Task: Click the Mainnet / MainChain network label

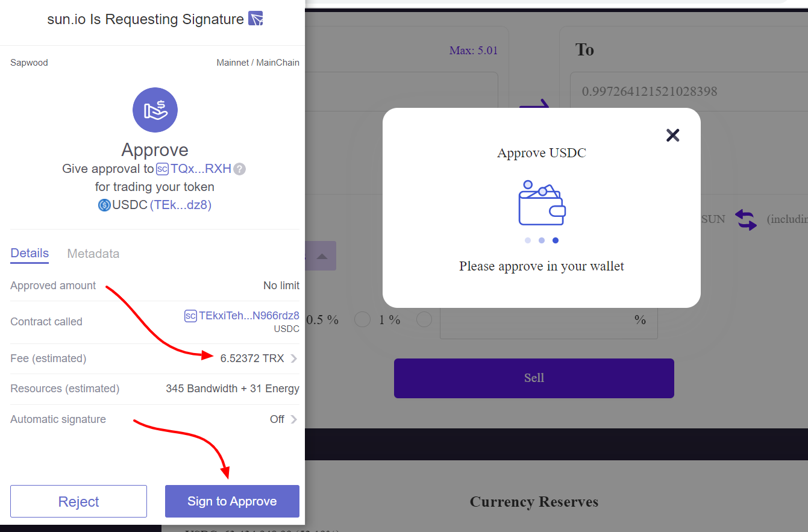Action: 258,63
